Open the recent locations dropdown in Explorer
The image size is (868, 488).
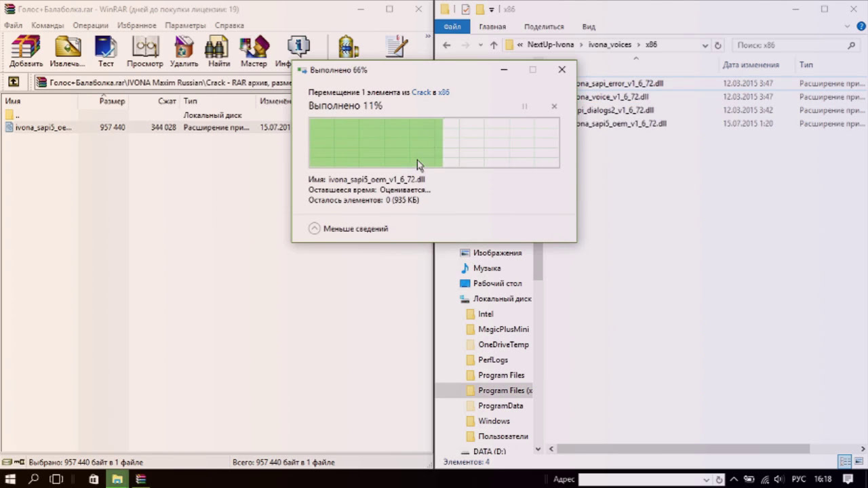(x=480, y=45)
